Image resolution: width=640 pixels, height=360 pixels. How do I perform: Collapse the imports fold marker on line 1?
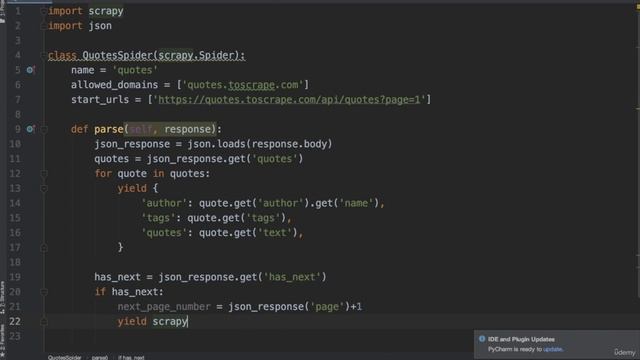(44, 11)
